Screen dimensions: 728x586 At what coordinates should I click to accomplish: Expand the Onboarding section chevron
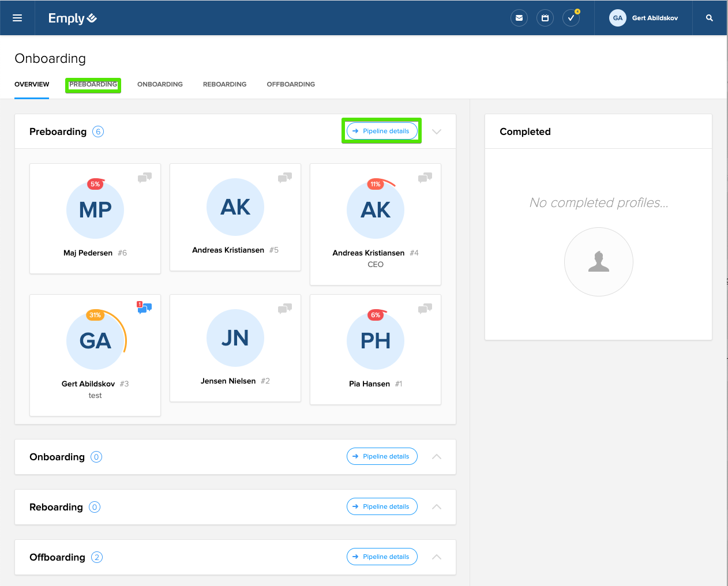point(437,457)
